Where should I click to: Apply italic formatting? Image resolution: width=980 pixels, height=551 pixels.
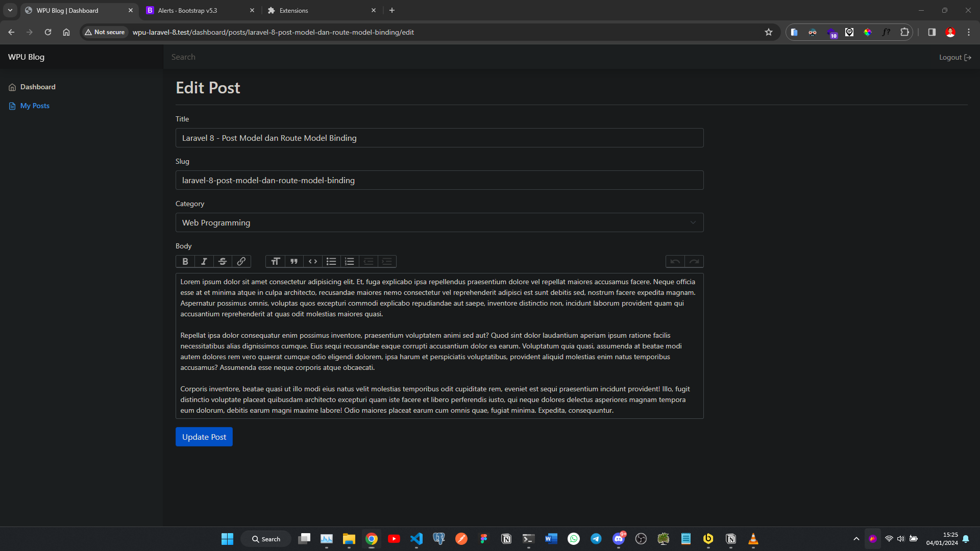coord(204,261)
